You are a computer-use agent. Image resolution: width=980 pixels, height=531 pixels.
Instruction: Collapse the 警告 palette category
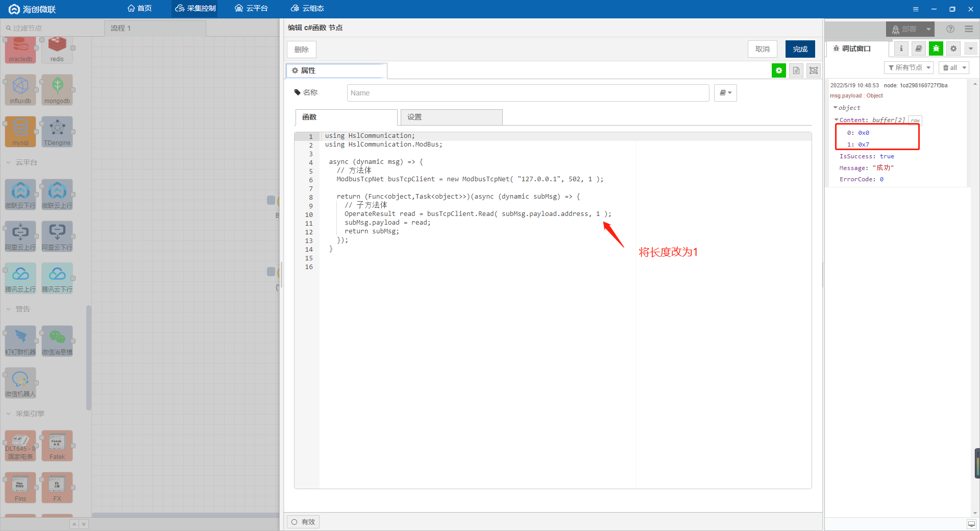18,309
